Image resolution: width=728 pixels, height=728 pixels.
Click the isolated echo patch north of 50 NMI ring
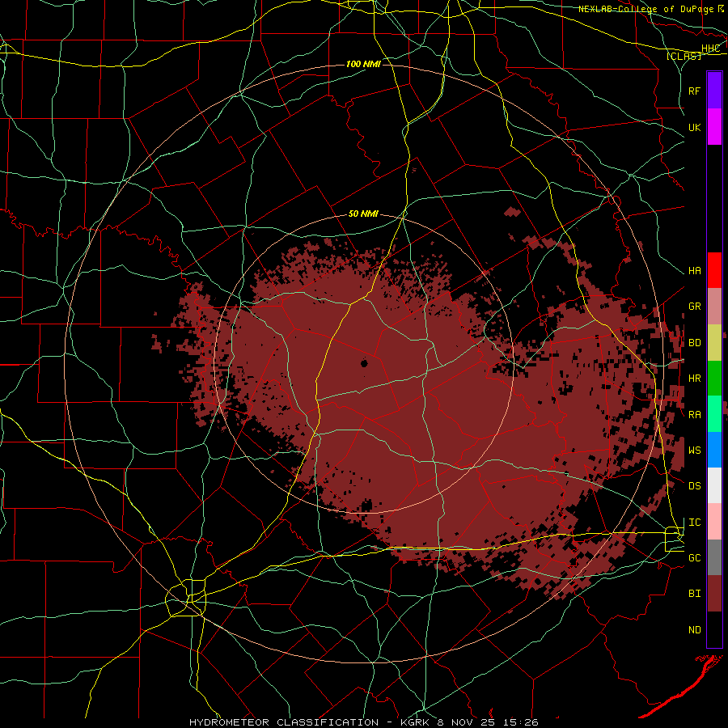pos(512,212)
